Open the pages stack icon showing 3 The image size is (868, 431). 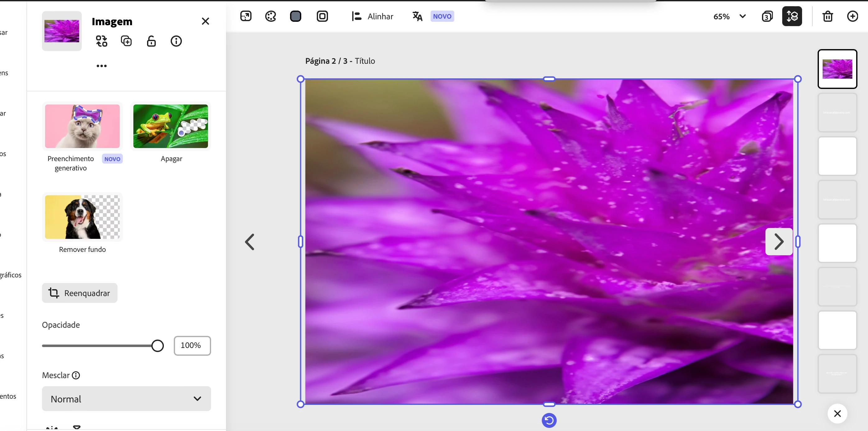tap(767, 16)
